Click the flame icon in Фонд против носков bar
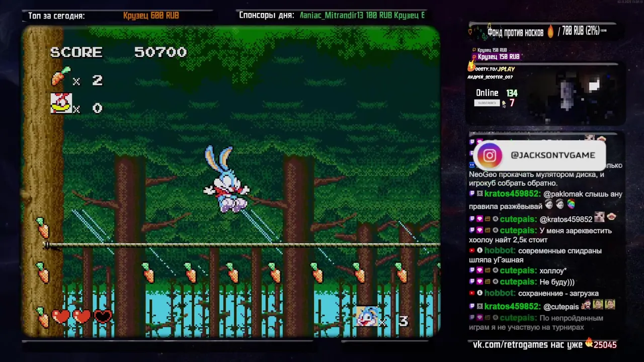This screenshot has height=362, width=644. coord(550,32)
